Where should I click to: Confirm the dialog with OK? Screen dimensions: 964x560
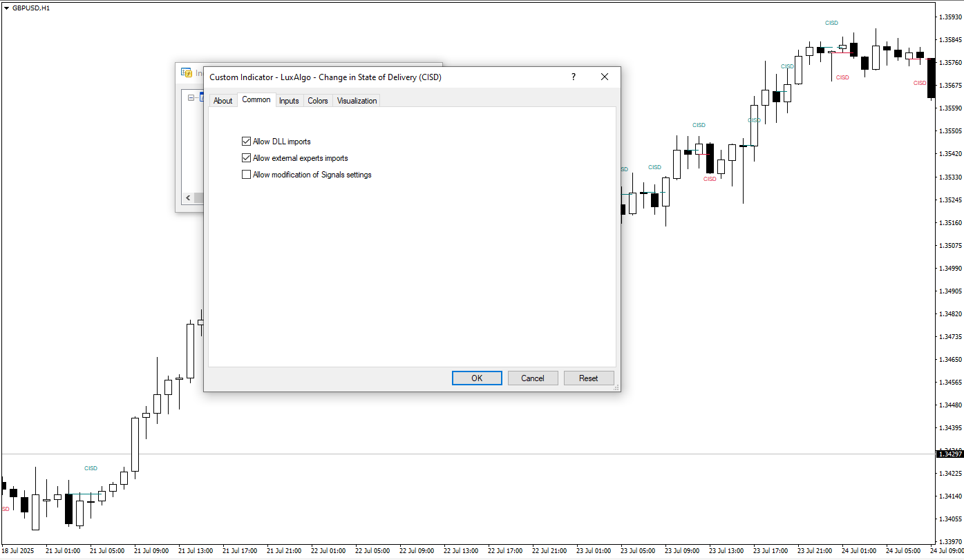coord(477,378)
